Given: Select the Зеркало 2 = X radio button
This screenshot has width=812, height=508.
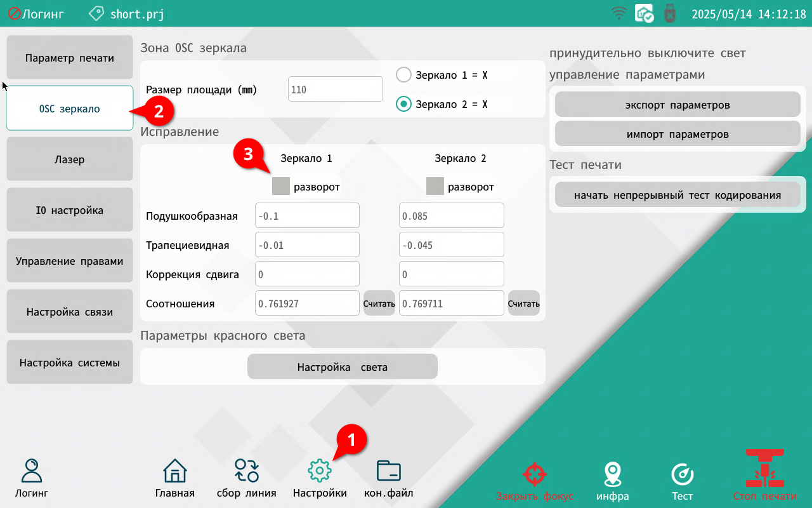Looking at the screenshot, I should tap(404, 104).
